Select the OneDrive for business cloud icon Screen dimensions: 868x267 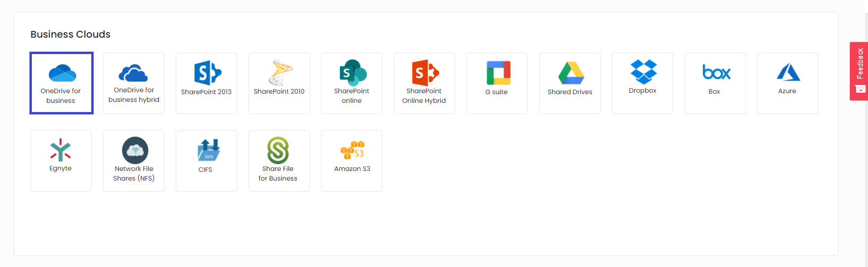tap(62, 73)
